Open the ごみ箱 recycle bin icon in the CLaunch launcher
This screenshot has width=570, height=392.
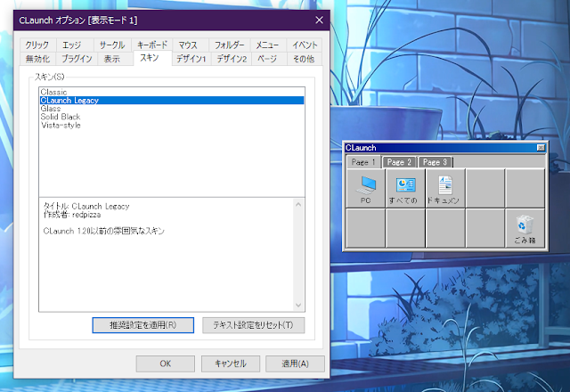525,228
